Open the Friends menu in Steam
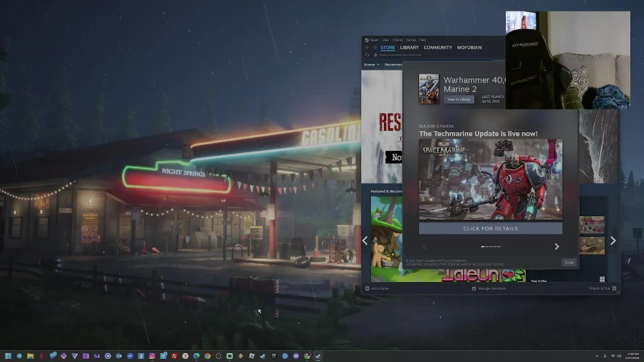Screen dimensions: 644x362 tap(398, 40)
